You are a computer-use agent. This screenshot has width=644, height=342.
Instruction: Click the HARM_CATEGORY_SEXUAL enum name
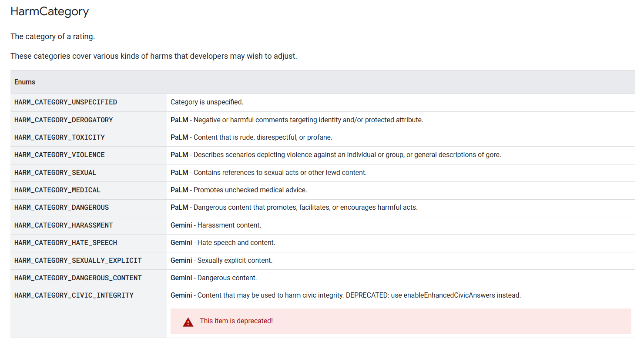click(x=55, y=173)
